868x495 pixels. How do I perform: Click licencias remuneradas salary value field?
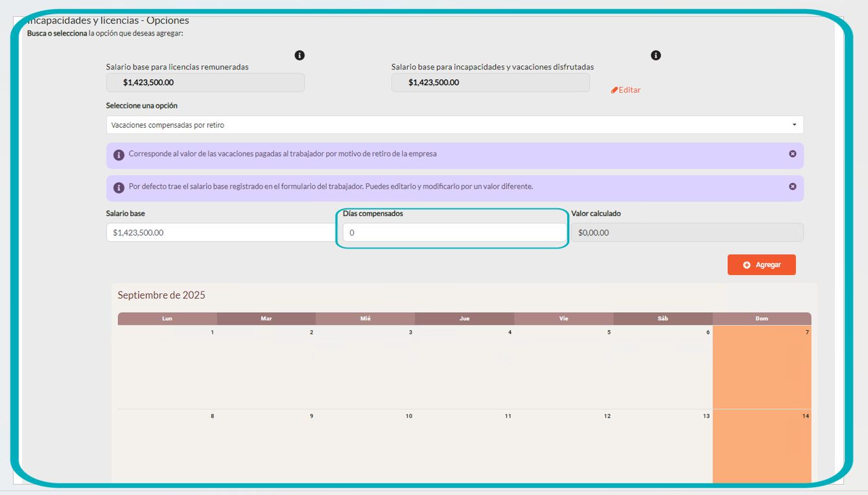click(205, 82)
